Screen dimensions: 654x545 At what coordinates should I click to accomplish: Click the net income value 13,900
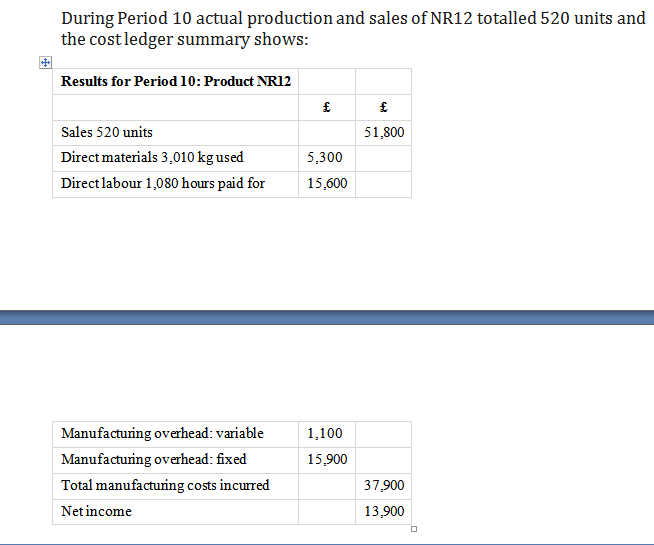pyautogui.click(x=384, y=511)
